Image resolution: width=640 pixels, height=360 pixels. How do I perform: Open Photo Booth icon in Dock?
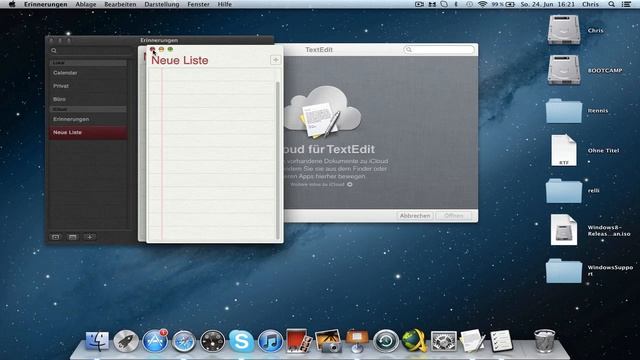(298, 341)
